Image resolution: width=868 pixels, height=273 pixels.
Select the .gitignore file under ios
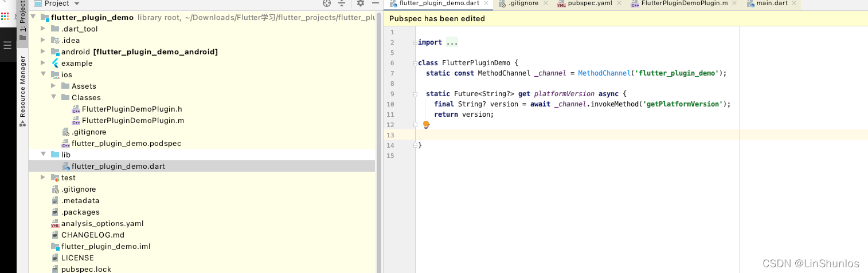pyautogui.click(x=89, y=132)
